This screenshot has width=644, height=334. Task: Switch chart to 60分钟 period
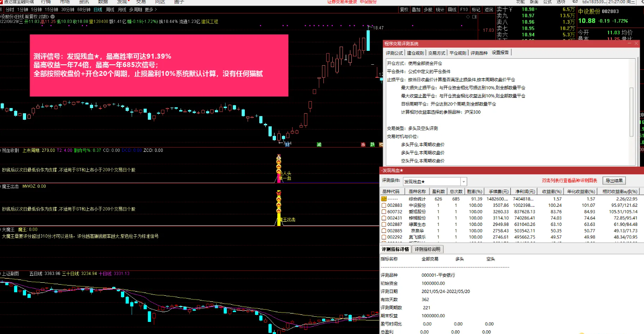click(84, 9)
